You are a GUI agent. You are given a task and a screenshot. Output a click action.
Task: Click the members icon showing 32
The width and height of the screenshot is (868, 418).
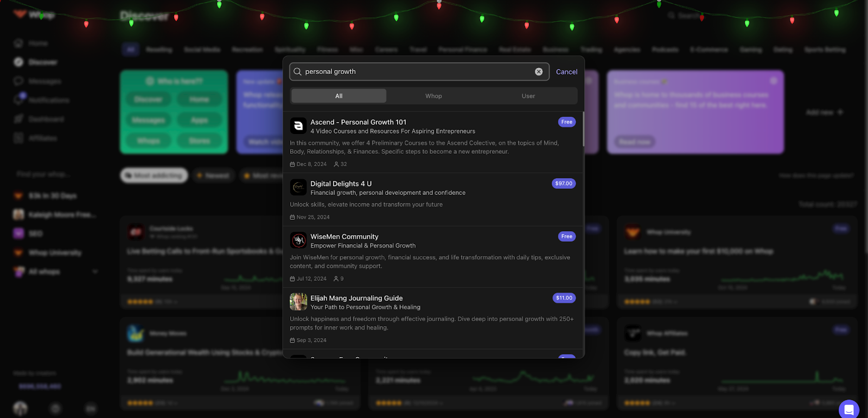336,164
